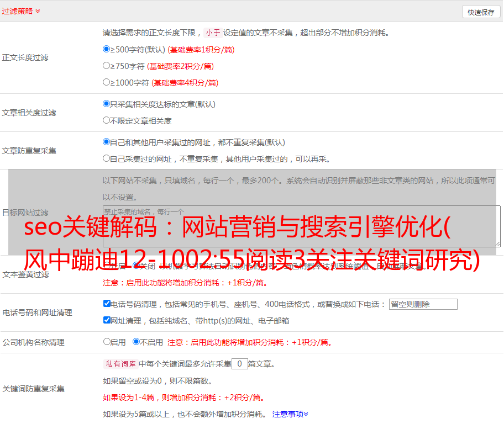Click the 私有词库 tag label
Viewport: 504px width, 424px height.
[119, 364]
